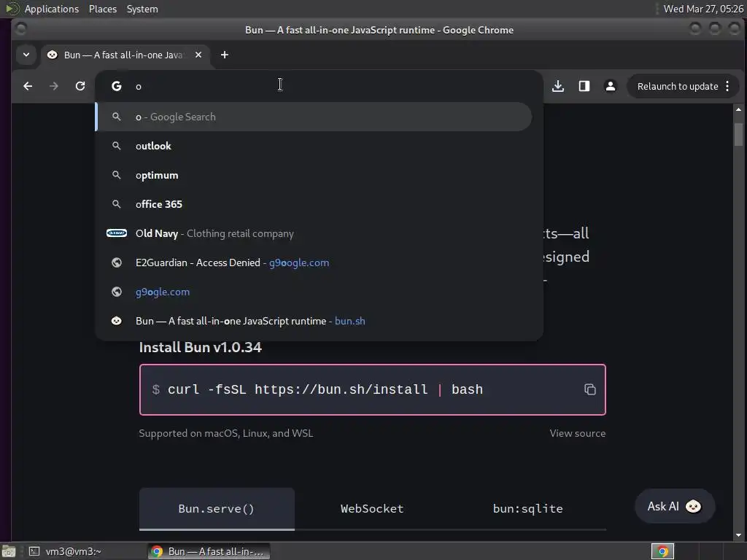The height and width of the screenshot is (560, 747).
Task: Open a new tab with plus icon
Action: coord(225,55)
